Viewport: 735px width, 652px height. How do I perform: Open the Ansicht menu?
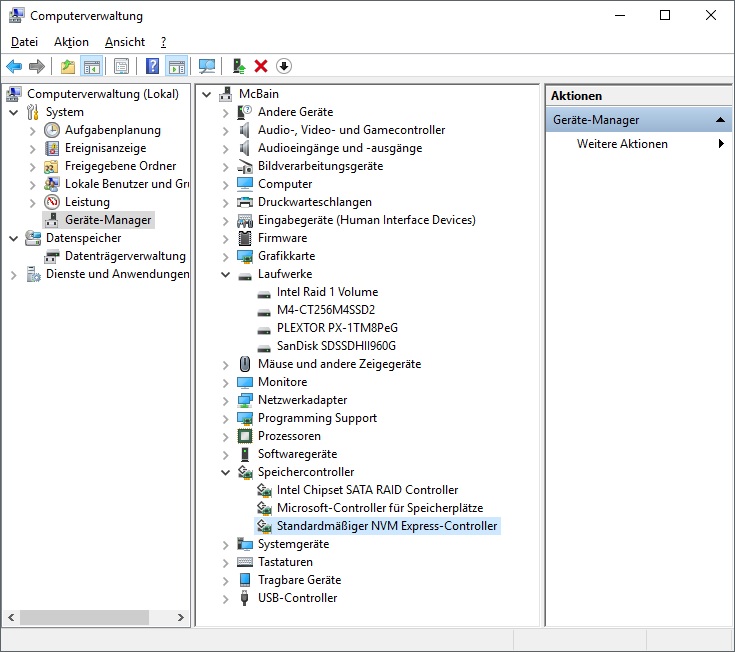pyautogui.click(x=125, y=42)
